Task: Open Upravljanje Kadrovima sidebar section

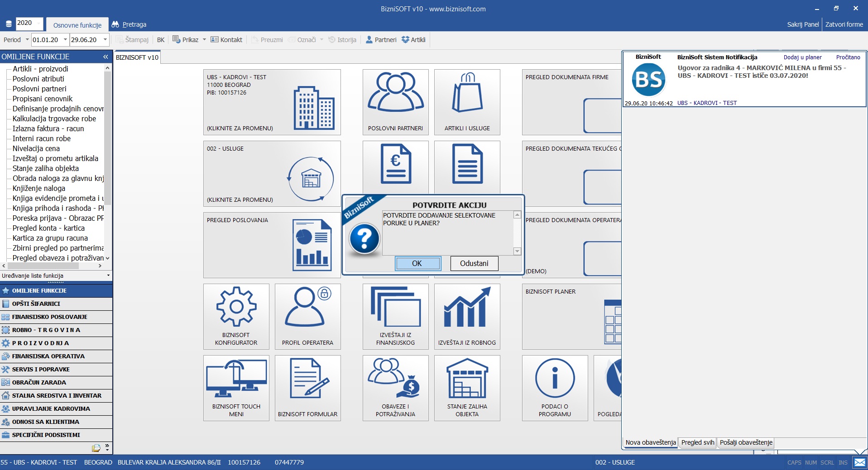Action: (56, 408)
